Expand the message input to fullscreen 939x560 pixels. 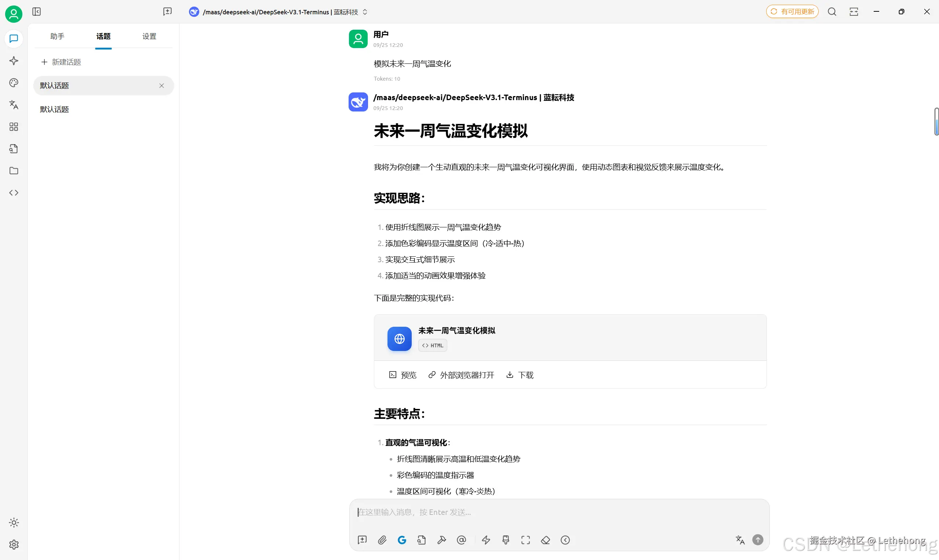[x=525, y=540]
